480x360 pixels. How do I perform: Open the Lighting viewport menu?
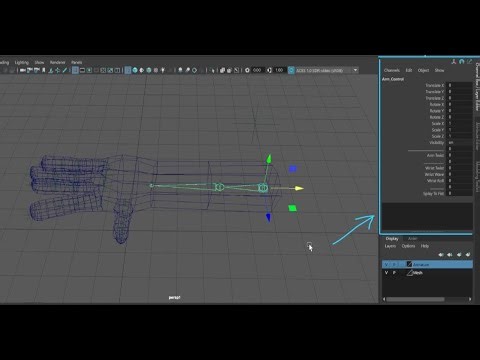tap(22, 62)
